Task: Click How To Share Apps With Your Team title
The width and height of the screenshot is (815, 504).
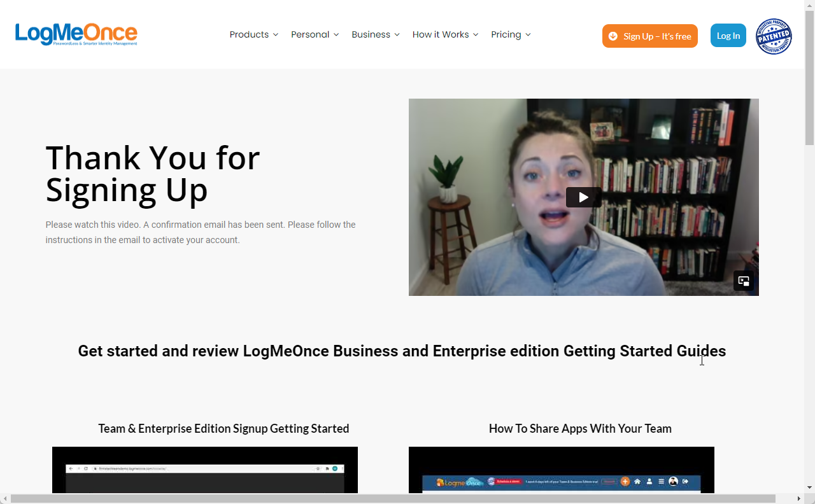Action: (x=580, y=428)
